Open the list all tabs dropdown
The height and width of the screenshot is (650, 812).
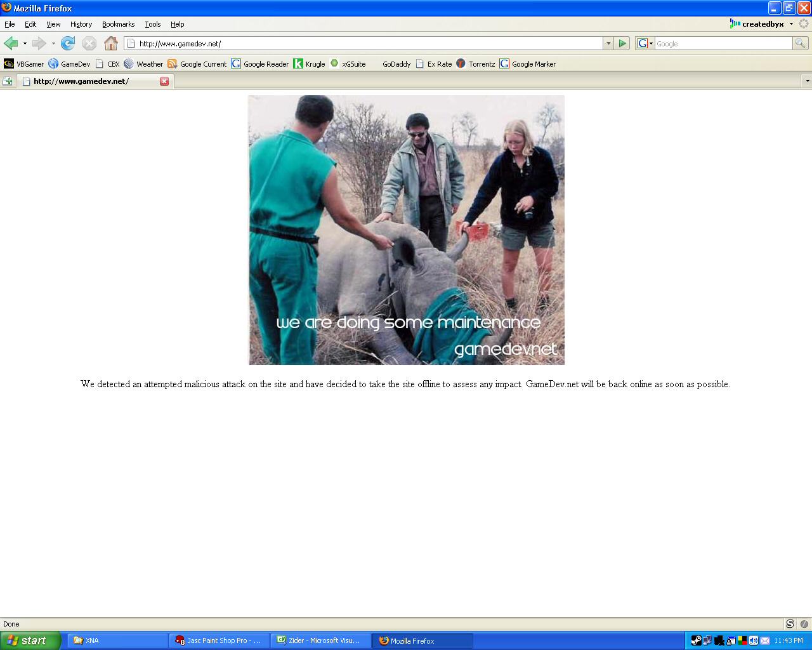click(807, 81)
